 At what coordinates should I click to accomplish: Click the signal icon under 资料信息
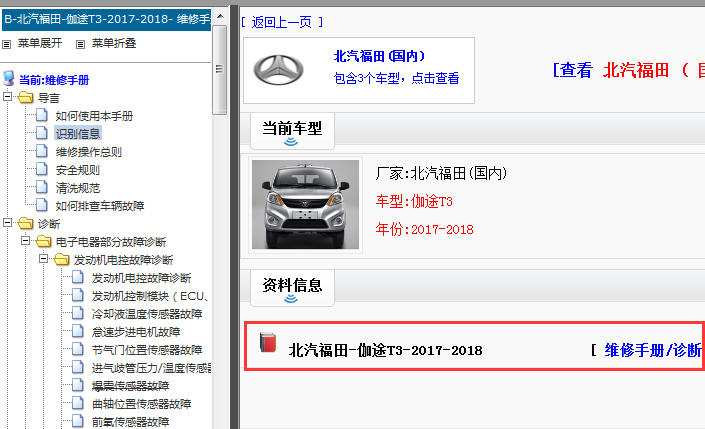tap(291, 299)
